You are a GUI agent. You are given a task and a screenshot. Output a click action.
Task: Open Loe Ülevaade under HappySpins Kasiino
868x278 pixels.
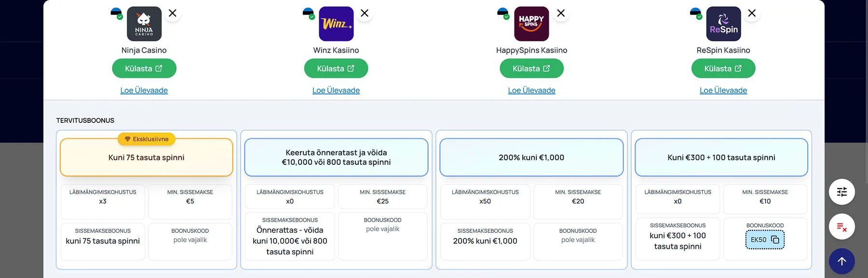[x=531, y=90]
